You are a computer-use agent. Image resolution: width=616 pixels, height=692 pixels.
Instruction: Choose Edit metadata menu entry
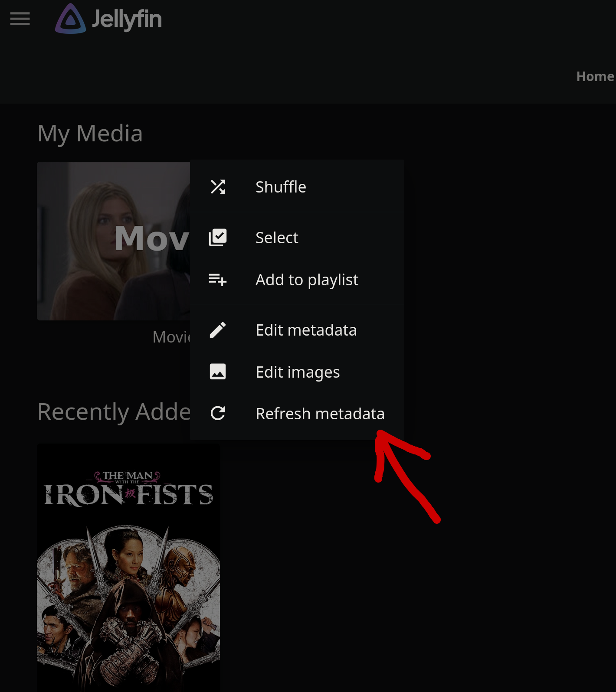click(297, 330)
